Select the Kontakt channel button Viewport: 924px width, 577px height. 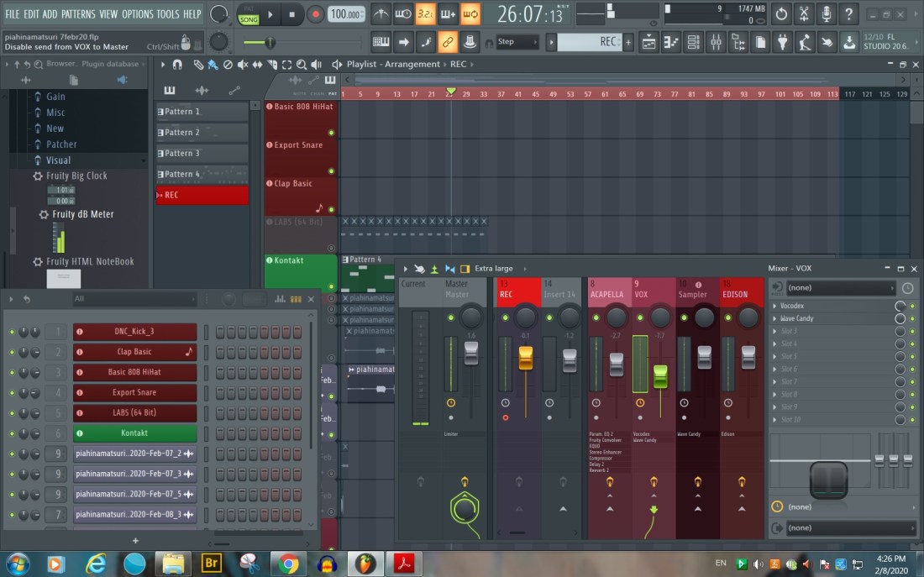pos(134,433)
